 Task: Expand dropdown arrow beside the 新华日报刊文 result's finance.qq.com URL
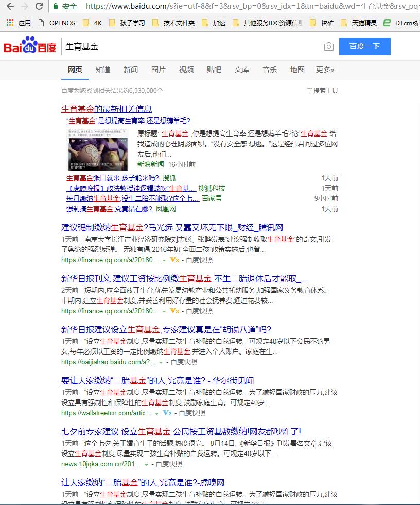coord(164,311)
